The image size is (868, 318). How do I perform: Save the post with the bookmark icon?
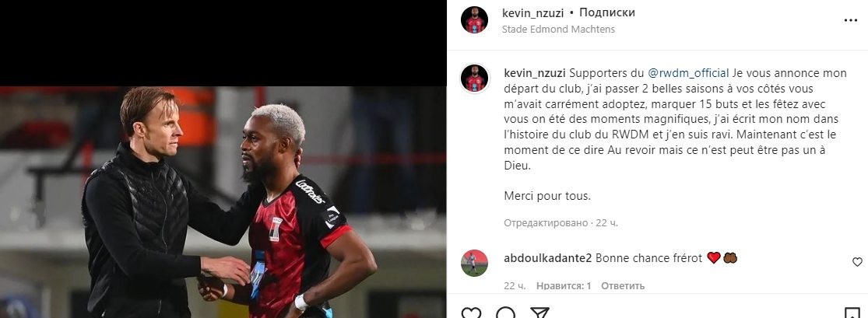click(x=852, y=313)
